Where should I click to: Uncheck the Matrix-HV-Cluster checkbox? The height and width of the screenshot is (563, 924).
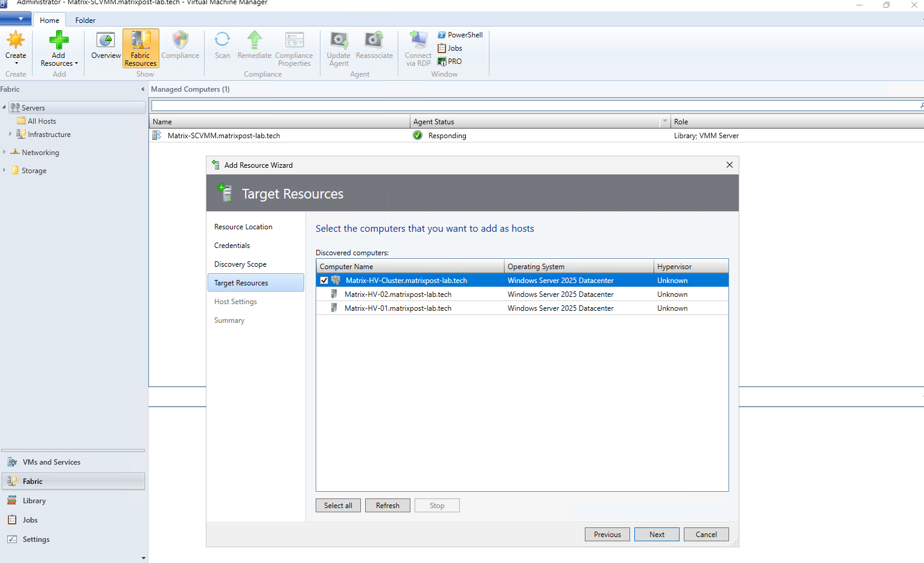tap(324, 281)
